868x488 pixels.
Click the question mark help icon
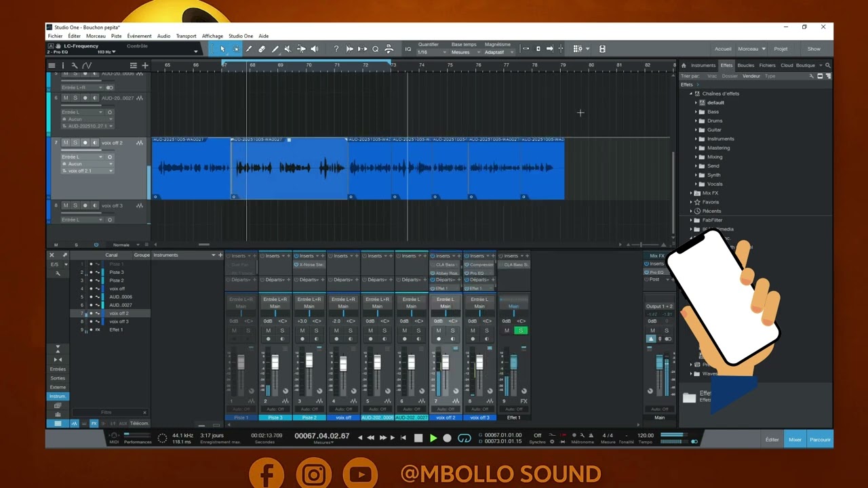tap(336, 49)
